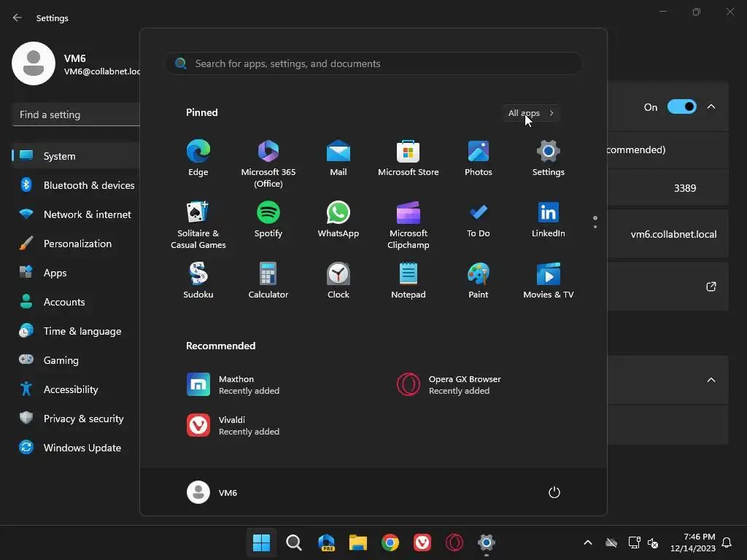Open File Explorer from the taskbar
The width and height of the screenshot is (747, 560).
[x=357, y=542]
